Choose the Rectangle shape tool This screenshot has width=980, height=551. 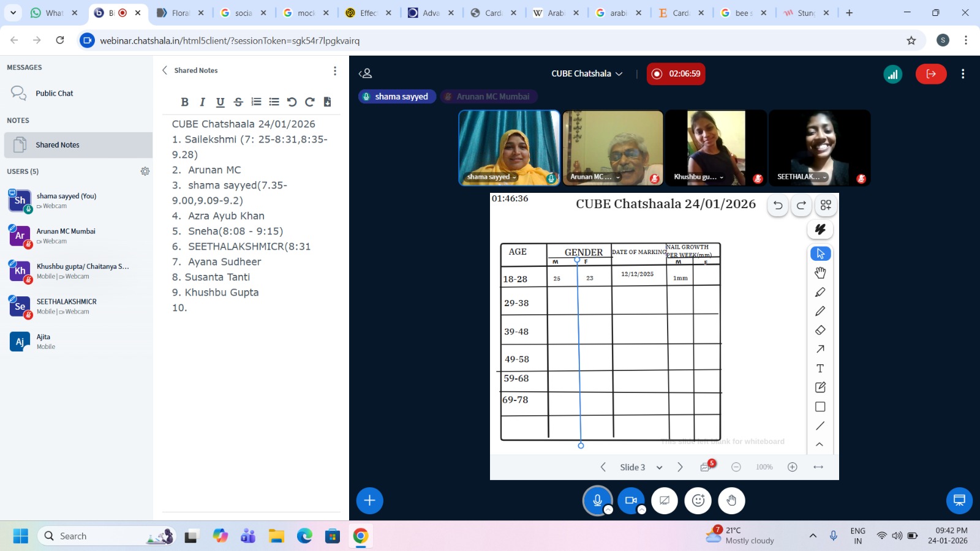click(x=820, y=407)
